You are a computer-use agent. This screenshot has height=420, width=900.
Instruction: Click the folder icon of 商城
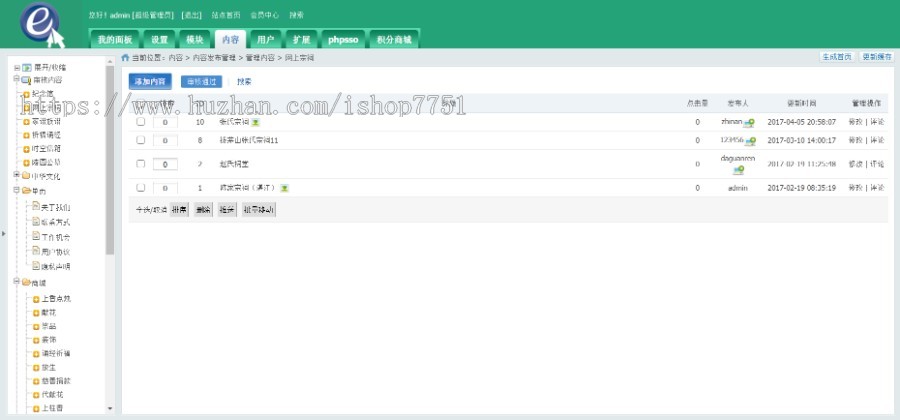26,282
